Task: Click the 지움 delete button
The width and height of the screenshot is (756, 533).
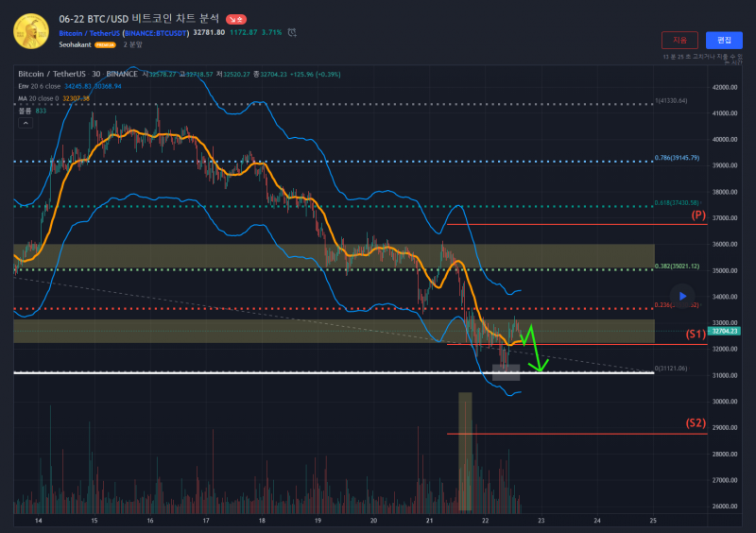Action: (680, 40)
